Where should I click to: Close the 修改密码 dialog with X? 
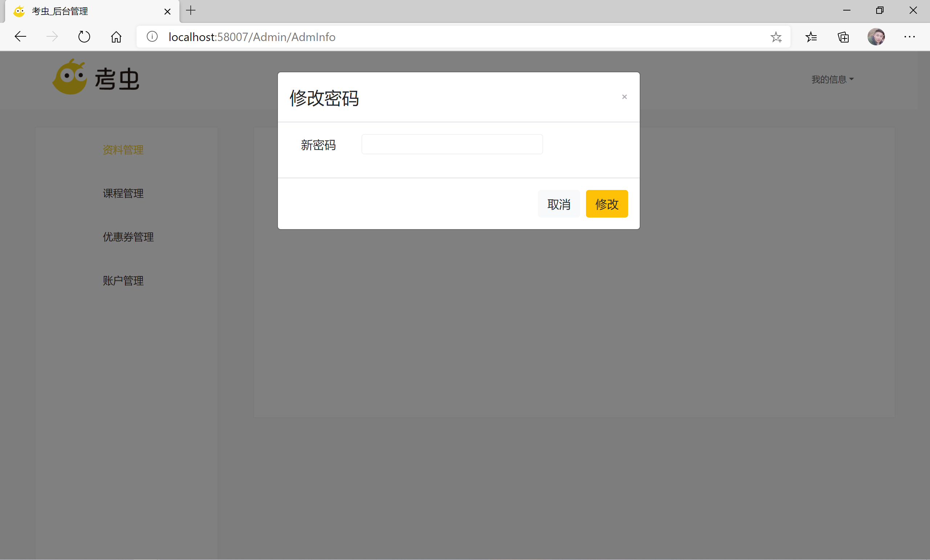tap(624, 97)
